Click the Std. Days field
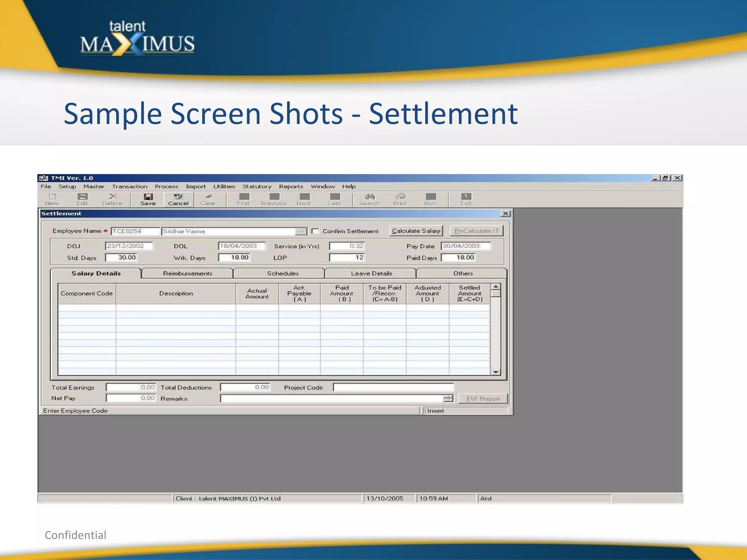747x560 pixels. click(121, 258)
